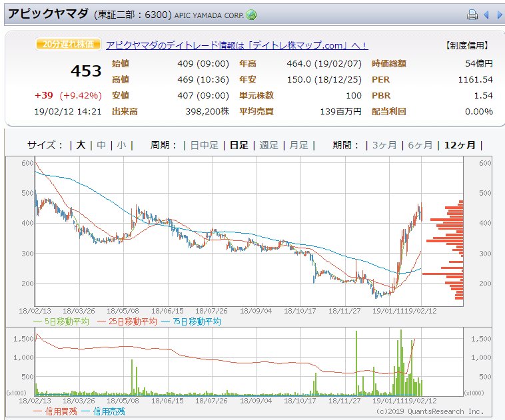Click the 安値 value 407 (09:00)
This screenshot has height=420, width=505.
[203, 95]
